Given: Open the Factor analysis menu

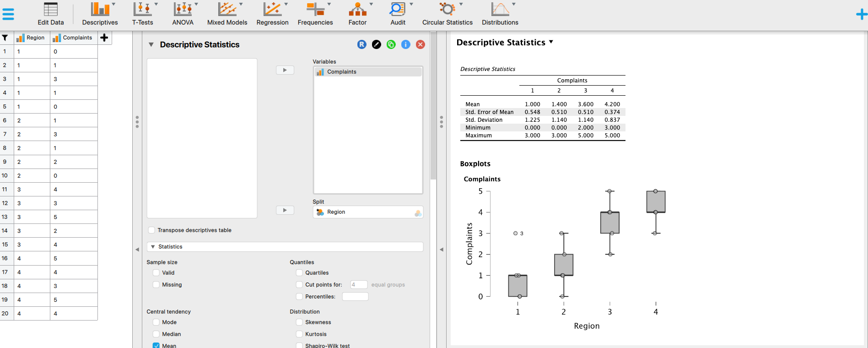Looking at the screenshot, I should coord(358,14).
